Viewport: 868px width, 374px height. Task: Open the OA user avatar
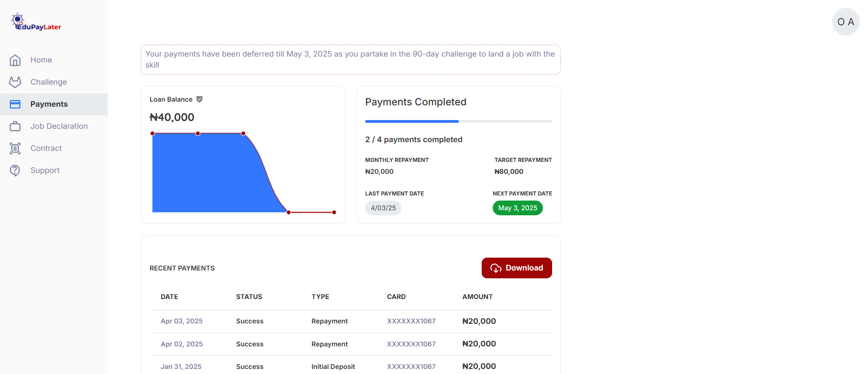click(845, 22)
